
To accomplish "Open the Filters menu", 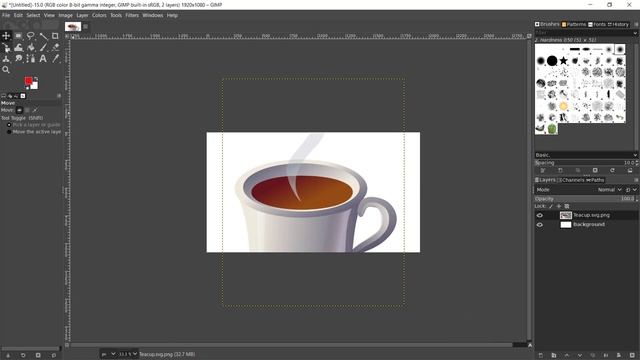I will point(132,16).
